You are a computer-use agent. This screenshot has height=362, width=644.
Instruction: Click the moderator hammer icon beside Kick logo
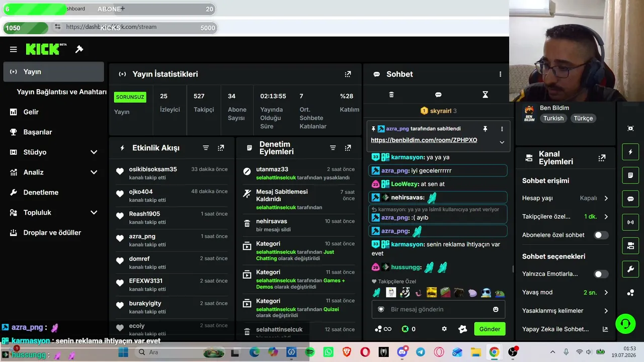pyautogui.click(x=79, y=49)
